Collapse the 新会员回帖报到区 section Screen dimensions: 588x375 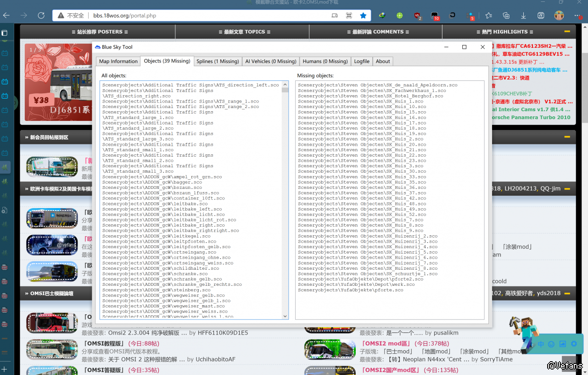tap(567, 137)
